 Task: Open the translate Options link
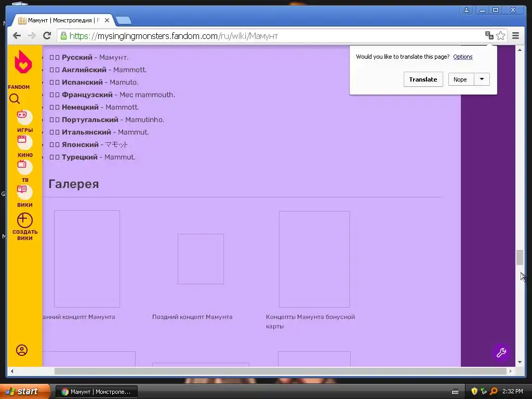(463, 57)
